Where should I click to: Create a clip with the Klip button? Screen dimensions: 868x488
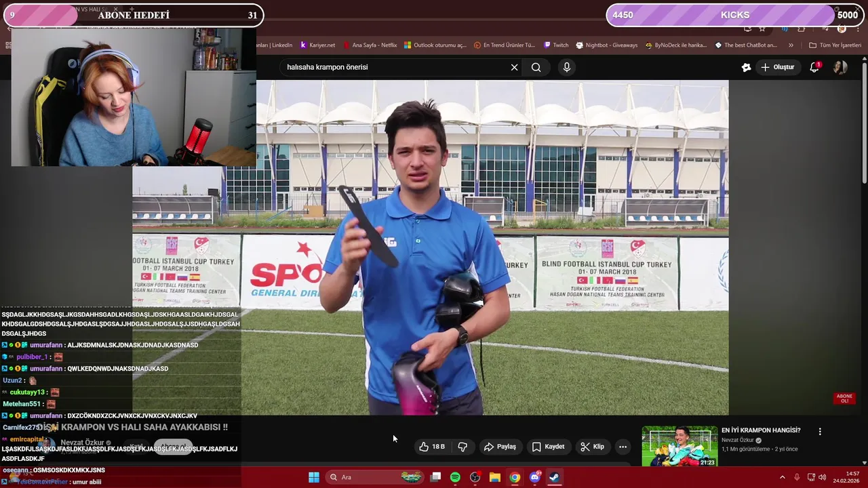592,447
